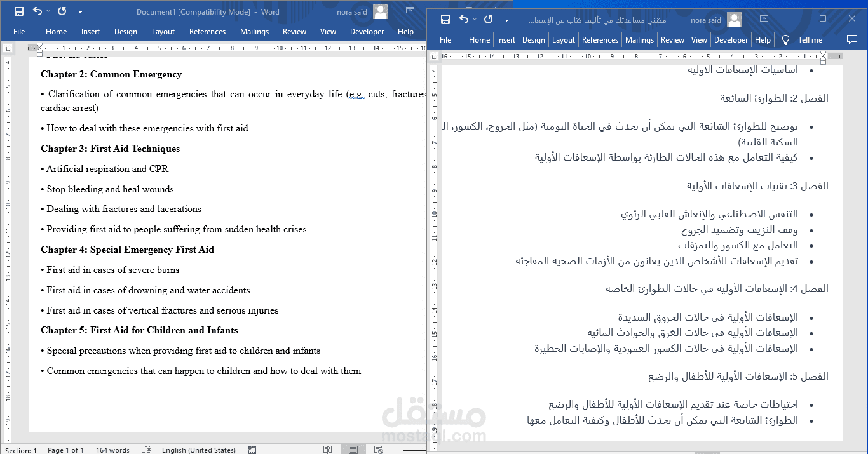Open Customize Quick Access Toolbar in left window
The width and height of the screenshot is (868, 454).
pos(80,11)
